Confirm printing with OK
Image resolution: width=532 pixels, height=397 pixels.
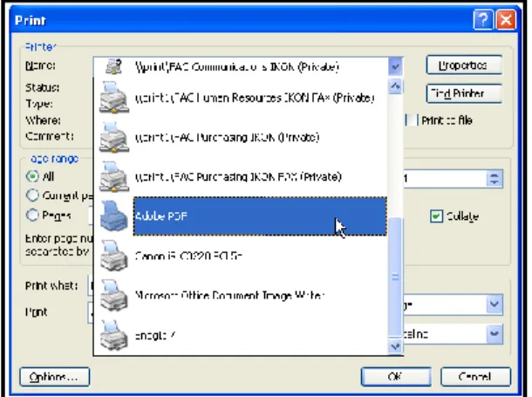(x=396, y=377)
